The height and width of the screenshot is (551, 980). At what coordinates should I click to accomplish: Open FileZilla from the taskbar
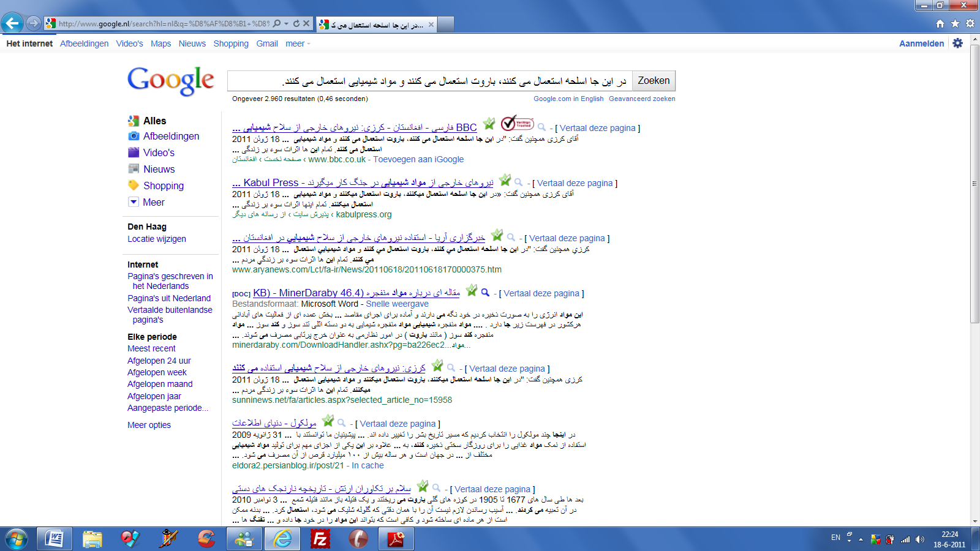320,539
